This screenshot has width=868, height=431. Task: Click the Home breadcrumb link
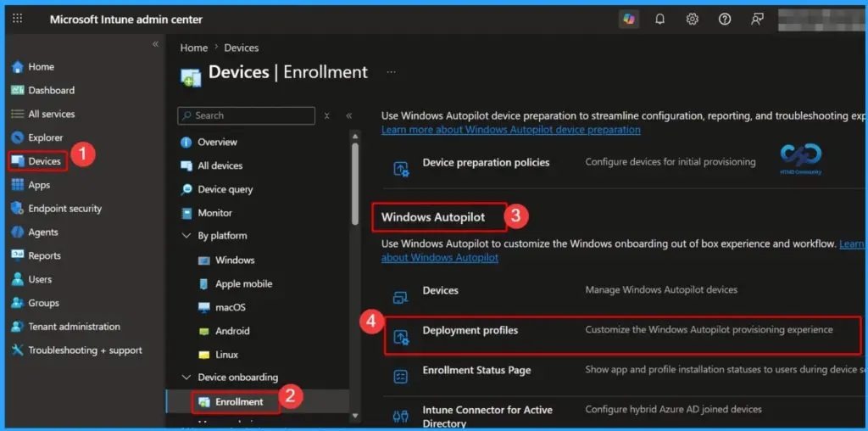point(194,48)
